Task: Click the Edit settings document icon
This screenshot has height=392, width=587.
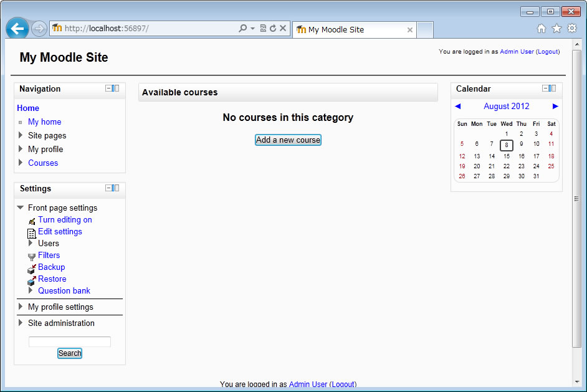Action: tap(32, 233)
